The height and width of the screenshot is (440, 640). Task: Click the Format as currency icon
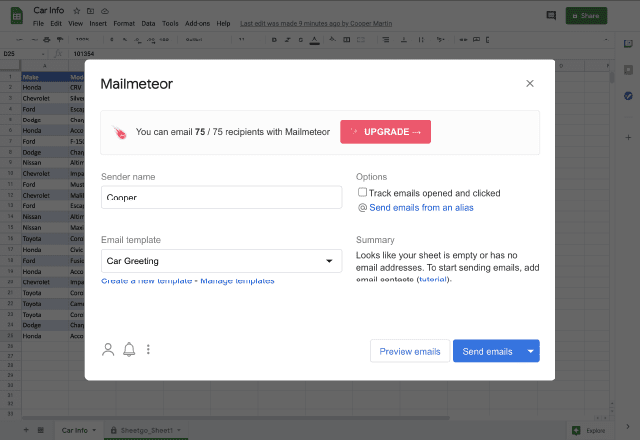(111, 40)
